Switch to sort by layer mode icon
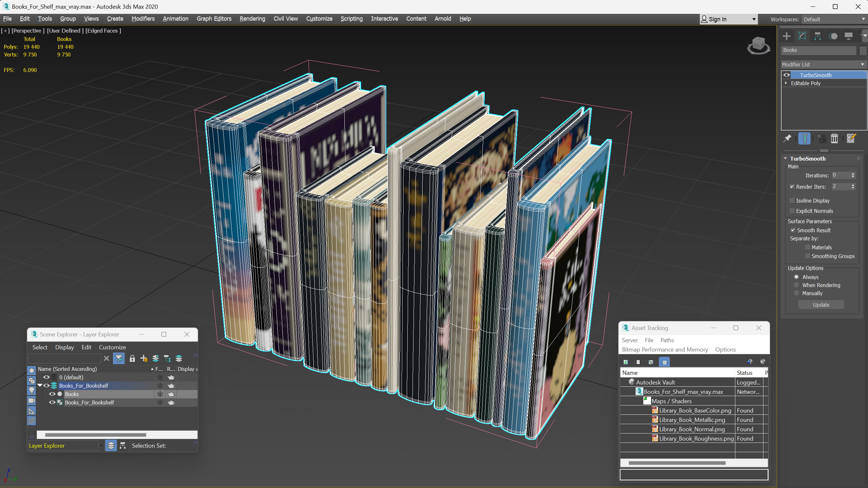Viewport: 868px width, 488px height. (111, 445)
